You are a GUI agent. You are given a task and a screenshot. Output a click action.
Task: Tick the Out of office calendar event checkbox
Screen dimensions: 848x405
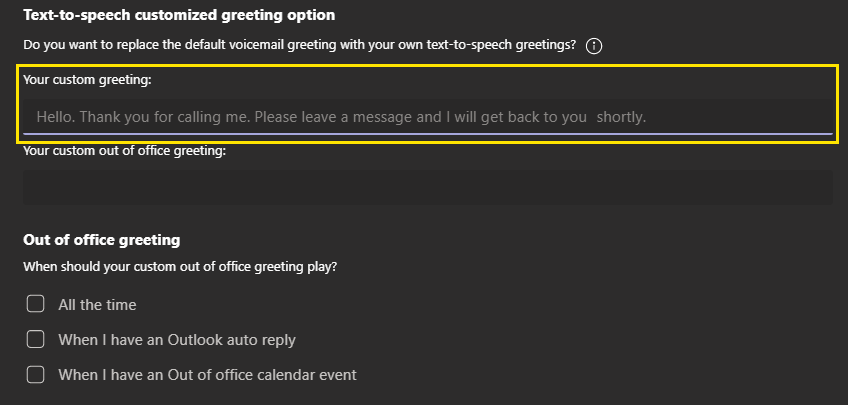click(x=36, y=374)
